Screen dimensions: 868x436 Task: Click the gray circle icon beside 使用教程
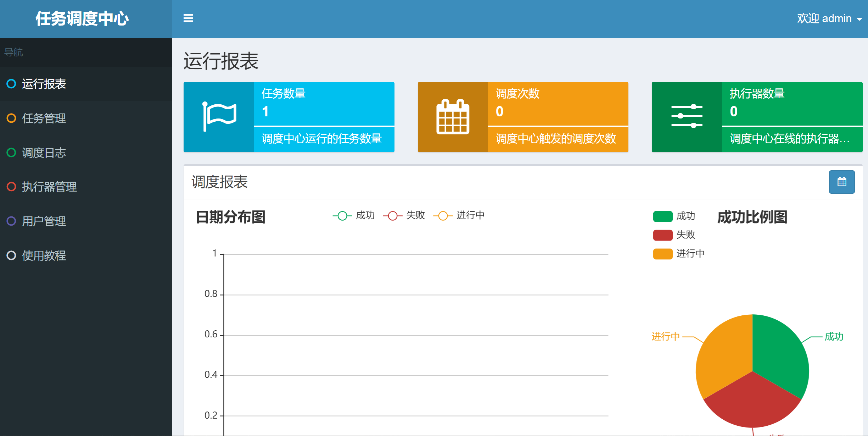11,255
